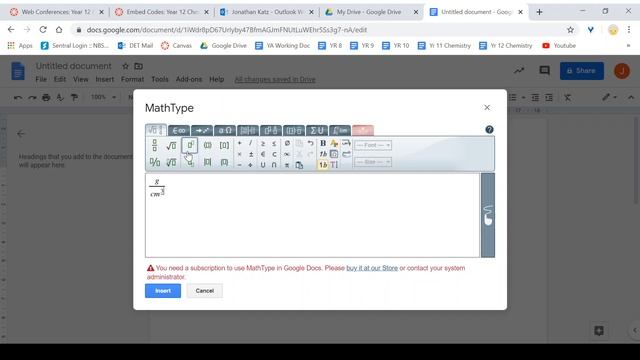The width and height of the screenshot is (640, 360).
Task: Click the print icon in Docs toolbar
Action: [x=46, y=97]
